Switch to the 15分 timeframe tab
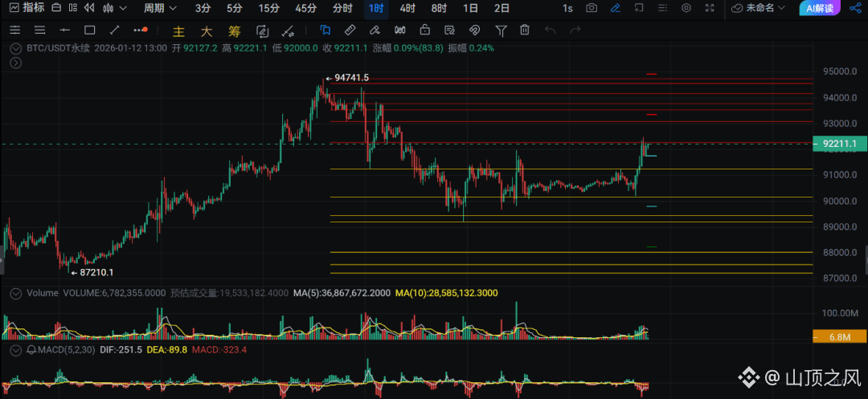868x399 pixels. coord(268,8)
